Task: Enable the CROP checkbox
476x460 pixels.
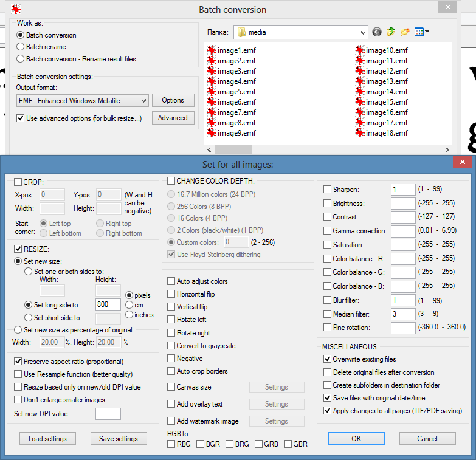Action: pos(18,182)
